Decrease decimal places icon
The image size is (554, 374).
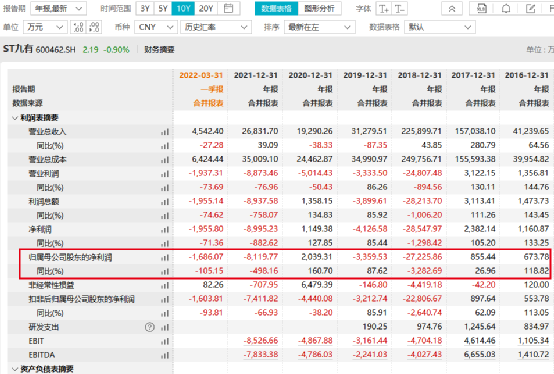click(94, 27)
